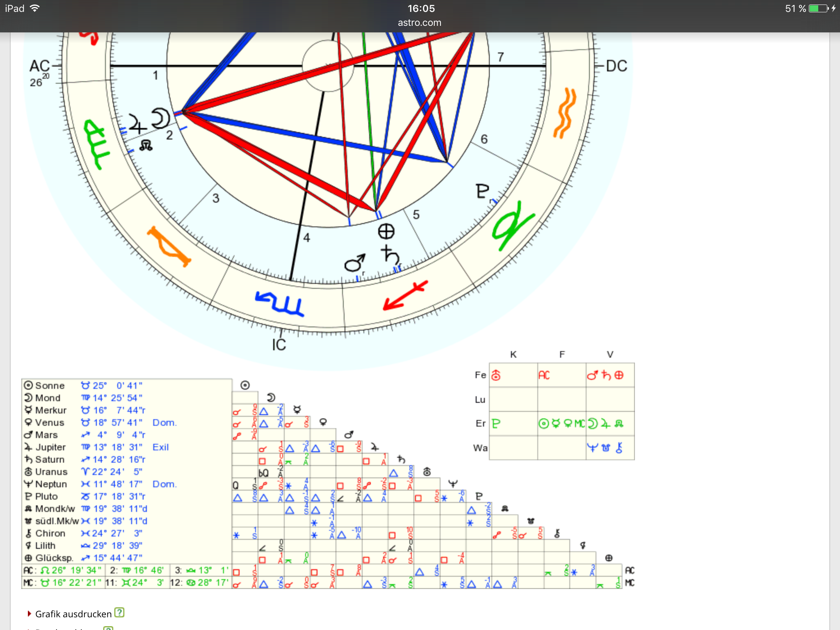This screenshot has height=630, width=840.
Task: Select the Neptun row in planet table
Action: point(127,484)
